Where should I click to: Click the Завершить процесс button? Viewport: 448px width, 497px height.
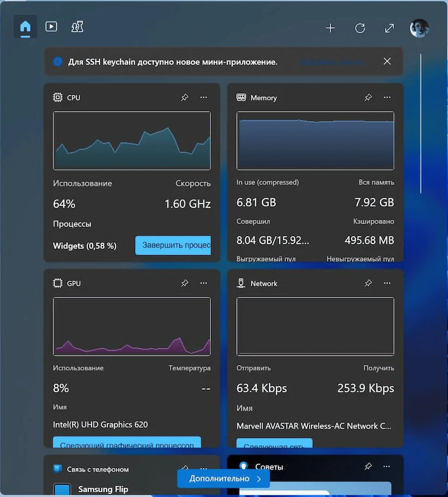173,246
